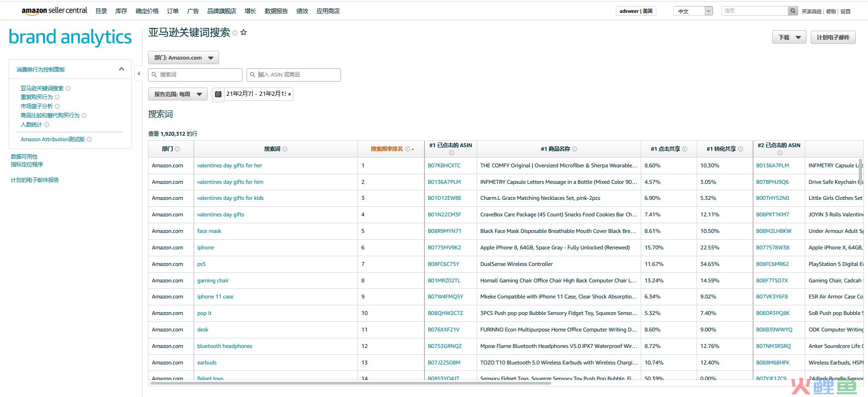The image size is (868, 397).
Task: Open 市场篮子分析 report link
Action: [37, 106]
